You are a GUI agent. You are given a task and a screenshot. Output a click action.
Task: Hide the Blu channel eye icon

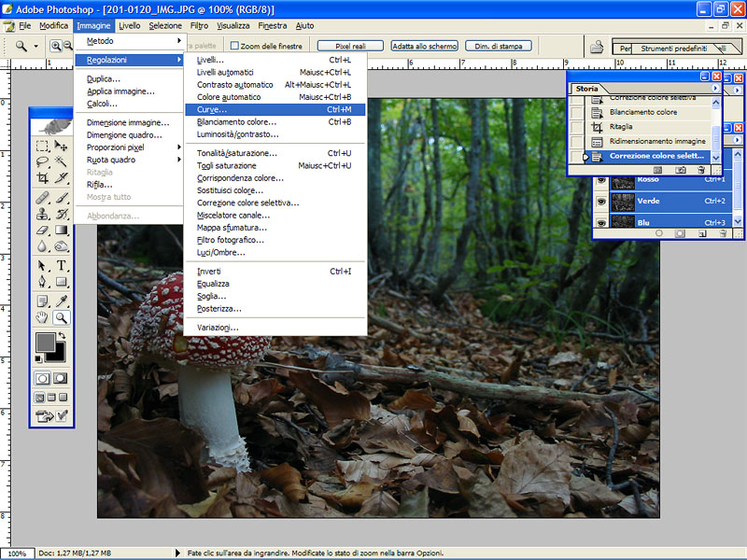pos(601,222)
